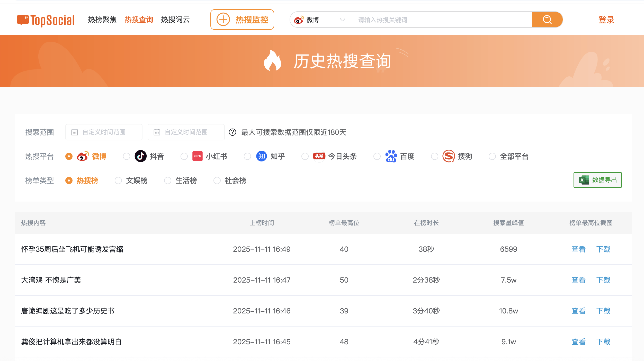Click the 在榜时长 column header
Image resolution: width=644 pixels, height=361 pixels.
click(x=426, y=223)
